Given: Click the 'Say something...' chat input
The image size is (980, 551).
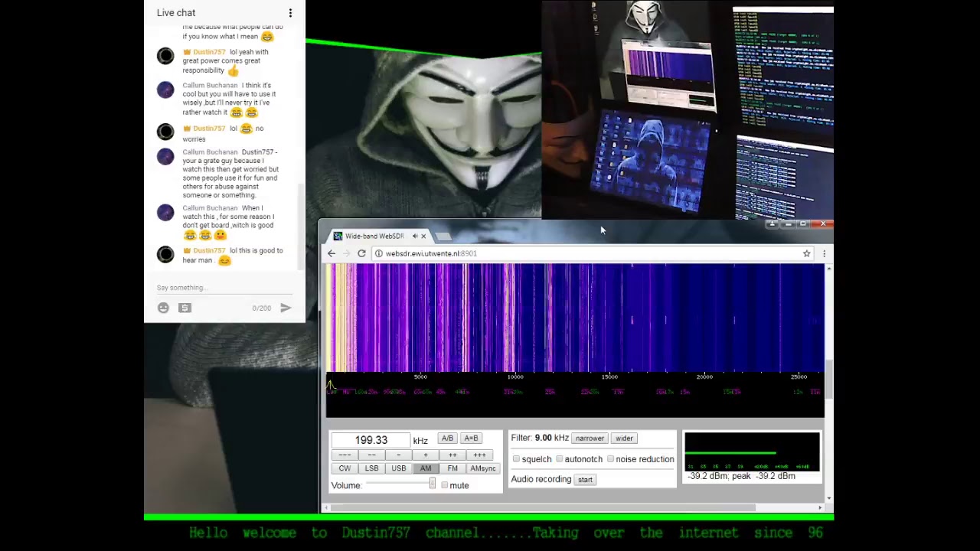Looking at the screenshot, I should (224, 288).
